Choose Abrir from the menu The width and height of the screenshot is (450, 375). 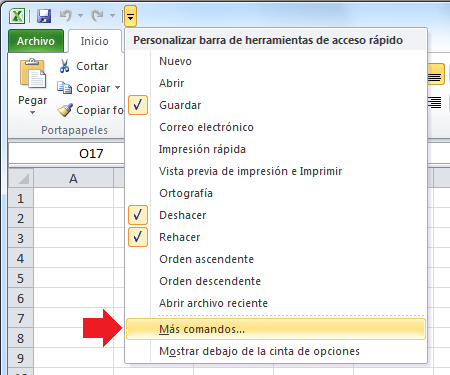(x=276, y=83)
